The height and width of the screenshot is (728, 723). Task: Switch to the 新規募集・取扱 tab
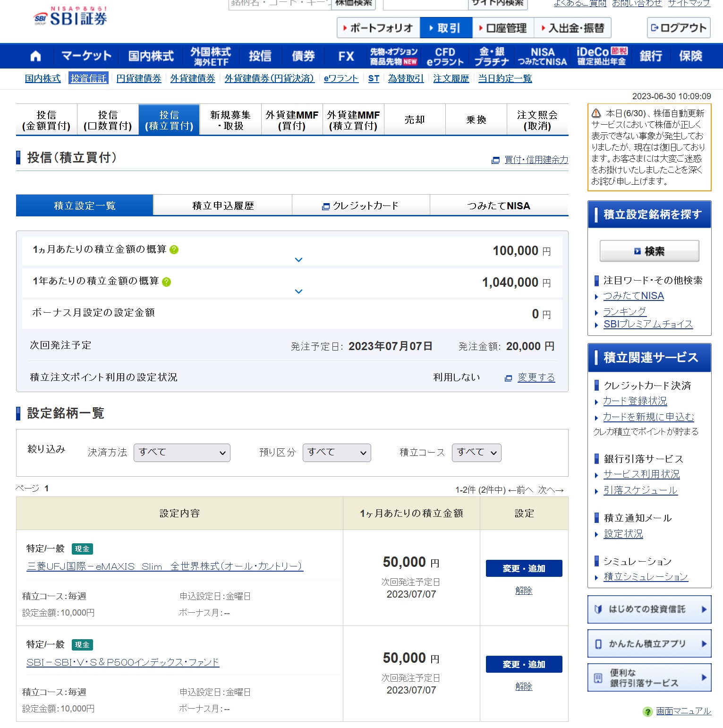[x=230, y=120]
